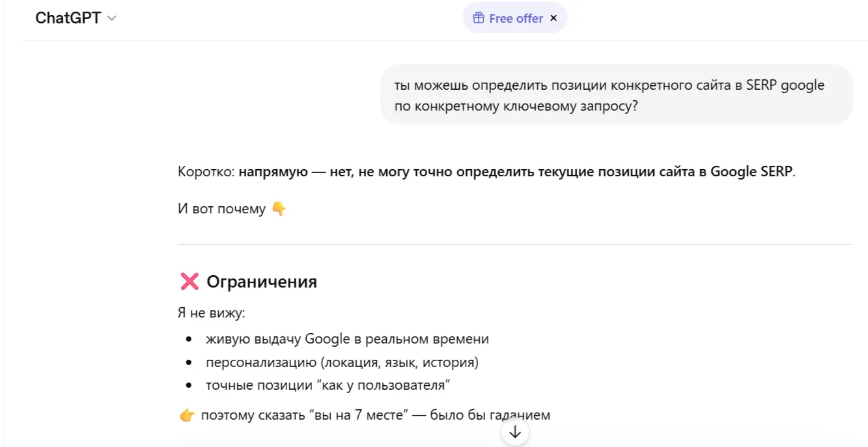Click the horizontal divider above Ограничения

click(x=515, y=245)
